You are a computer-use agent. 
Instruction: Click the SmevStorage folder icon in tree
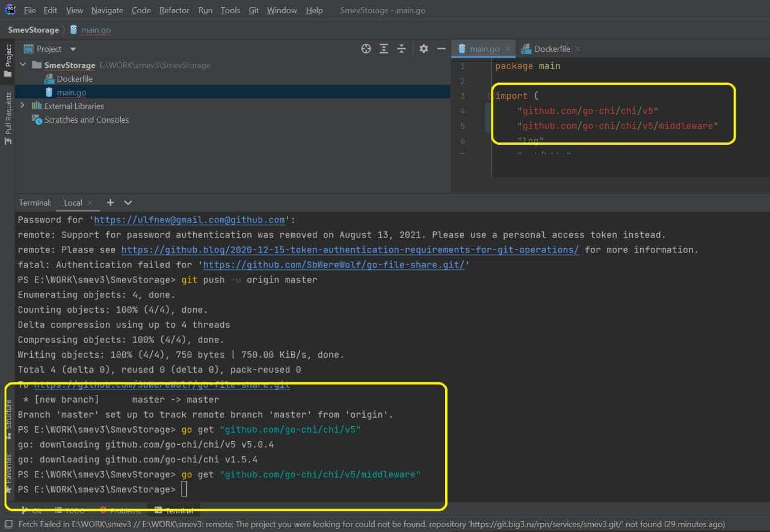click(x=37, y=65)
